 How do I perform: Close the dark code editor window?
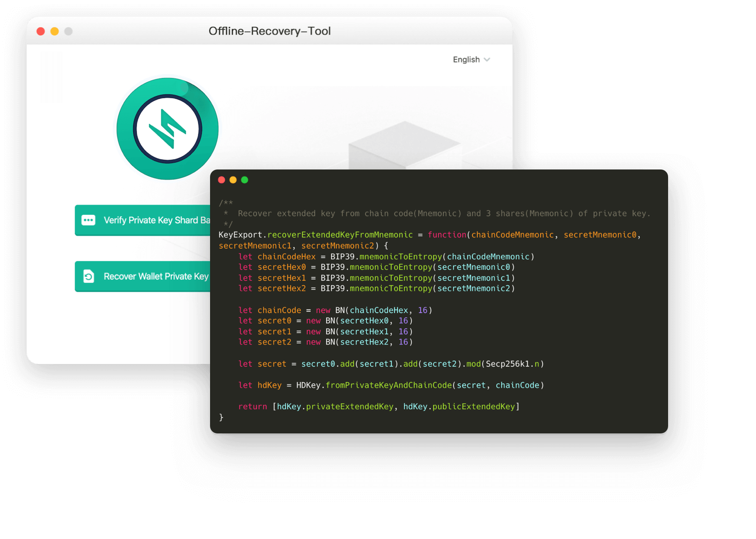click(x=222, y=180)
